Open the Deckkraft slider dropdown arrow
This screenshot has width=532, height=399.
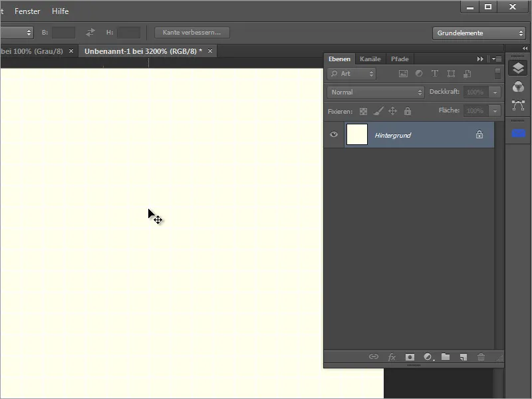(495, 92)
